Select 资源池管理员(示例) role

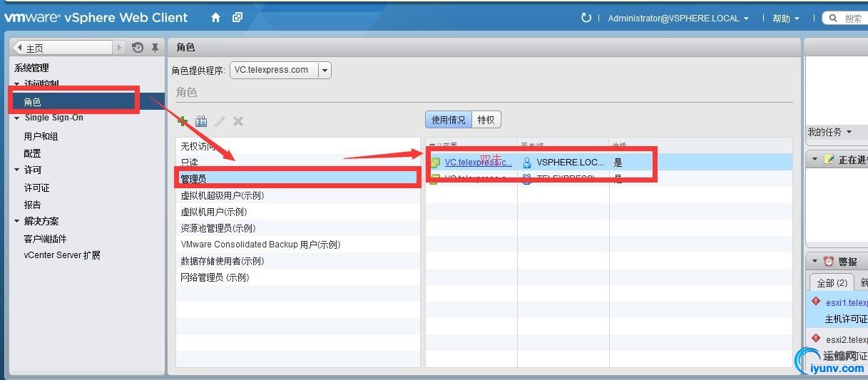(x=298, y=228)
